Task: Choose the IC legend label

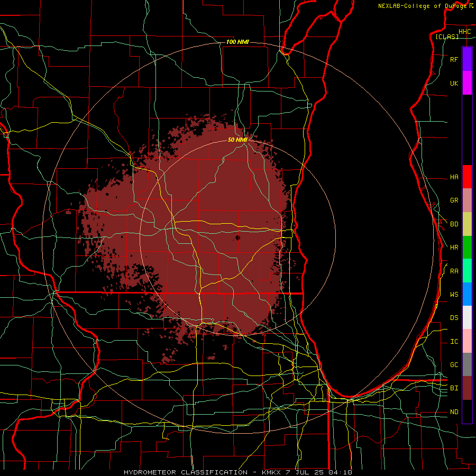Action: click(454, 342)
